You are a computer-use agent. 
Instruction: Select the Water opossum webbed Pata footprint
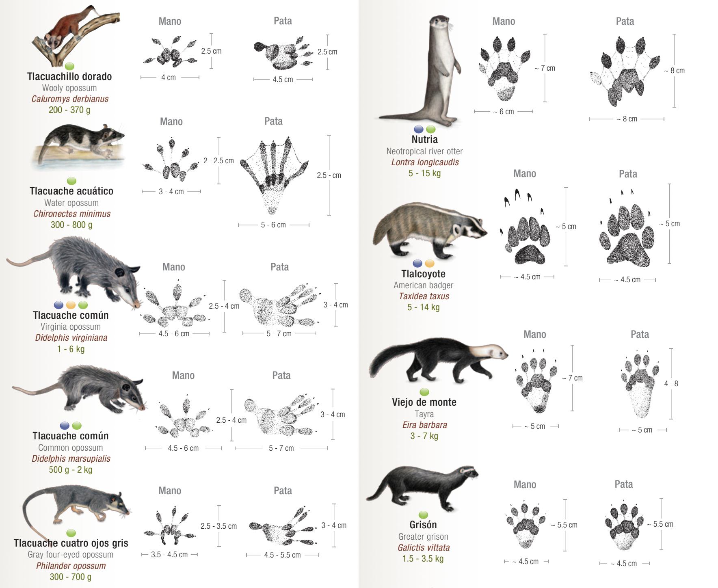point(275,176)
